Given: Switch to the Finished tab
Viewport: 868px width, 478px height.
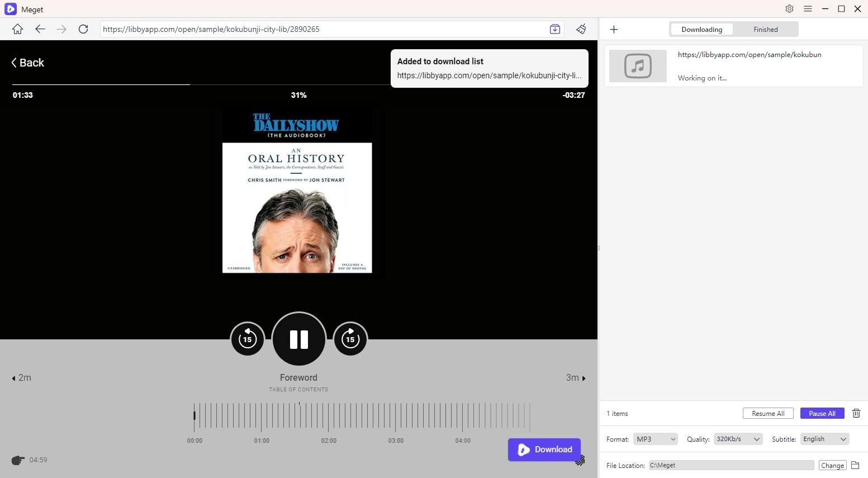Looking at the screenshot, I should [x=765, y=29].
